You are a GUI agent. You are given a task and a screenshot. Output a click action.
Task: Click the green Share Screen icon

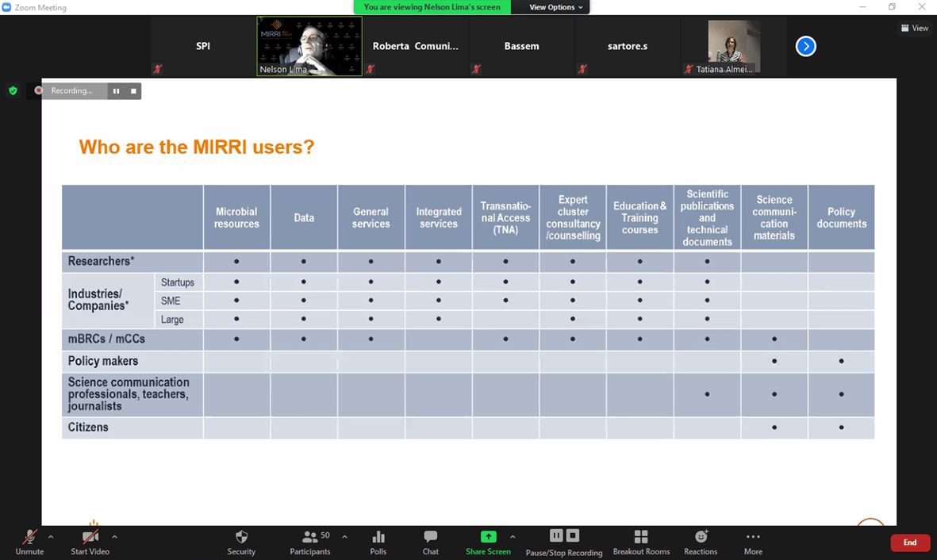click(x=488, y=537)
